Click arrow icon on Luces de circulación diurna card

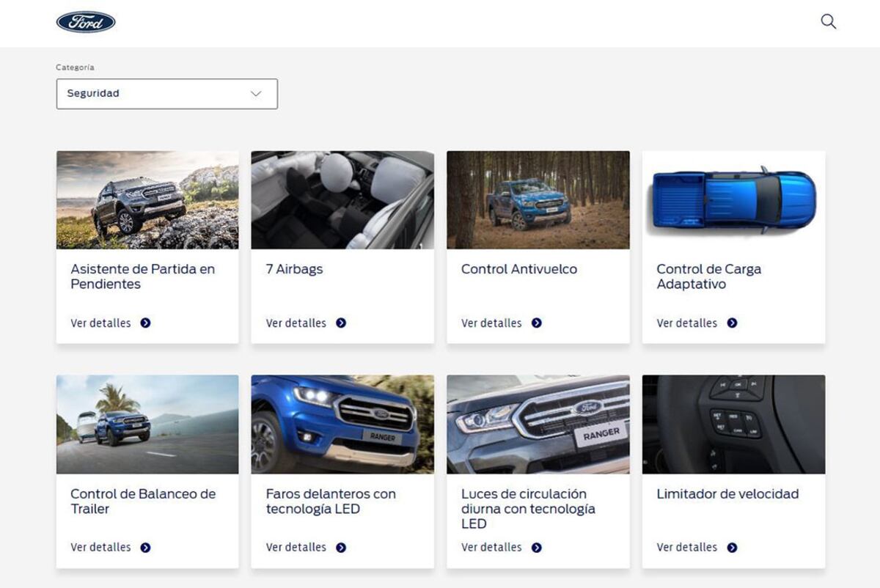[x=537, y=547]
